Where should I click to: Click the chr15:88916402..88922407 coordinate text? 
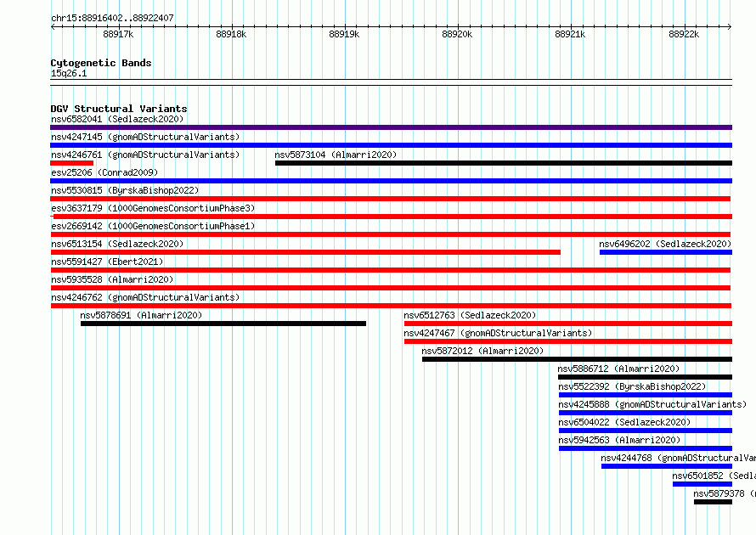112,18
